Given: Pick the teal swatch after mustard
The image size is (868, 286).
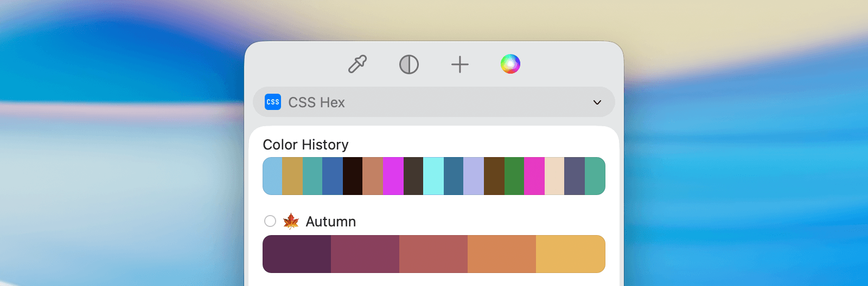Looking at the screenshot, I should (312, 176).
